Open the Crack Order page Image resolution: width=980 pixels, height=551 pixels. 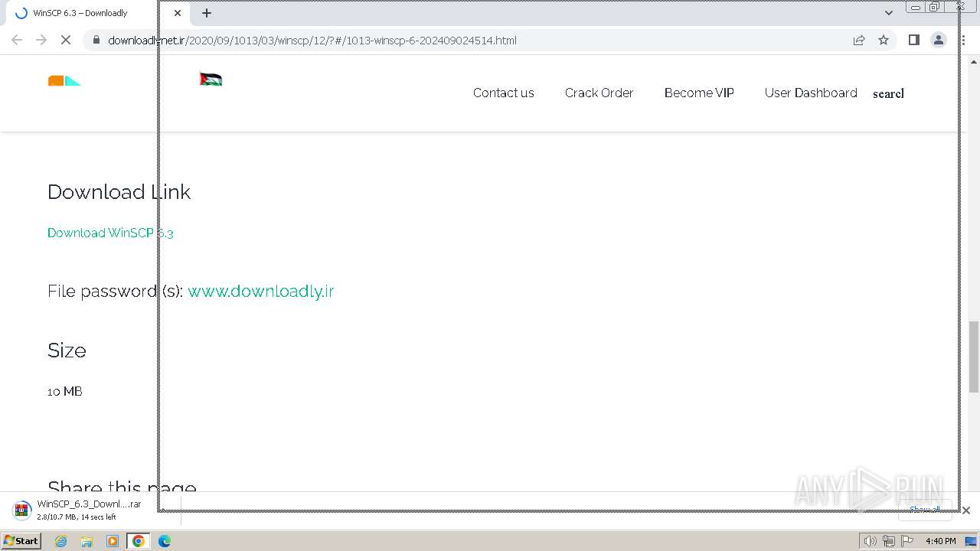coord(599,93)
